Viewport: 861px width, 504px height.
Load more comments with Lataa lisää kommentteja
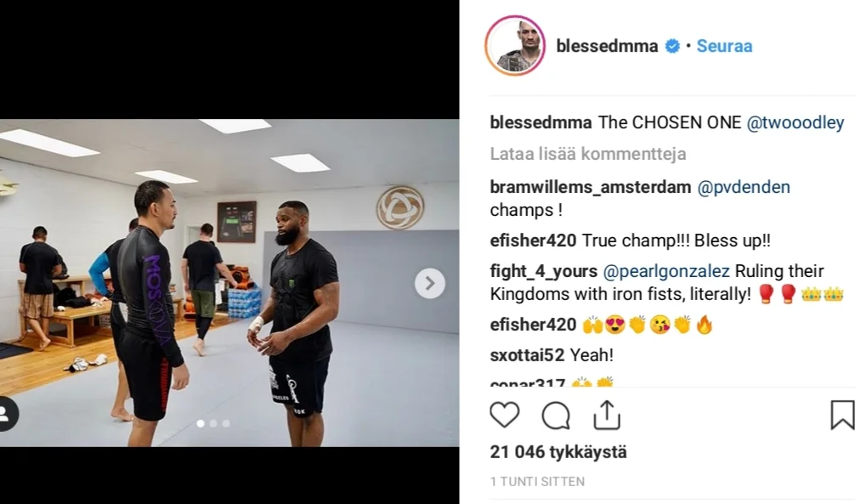coord(588,154)
